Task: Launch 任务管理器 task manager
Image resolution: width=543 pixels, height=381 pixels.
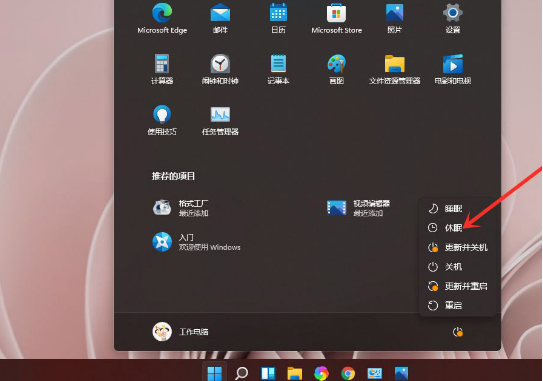Action: (x=220, y=120)
